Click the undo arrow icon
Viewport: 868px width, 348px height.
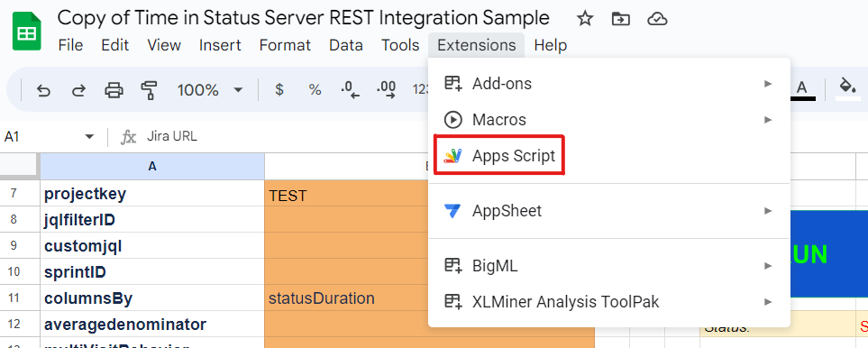(x=43, y=89)
